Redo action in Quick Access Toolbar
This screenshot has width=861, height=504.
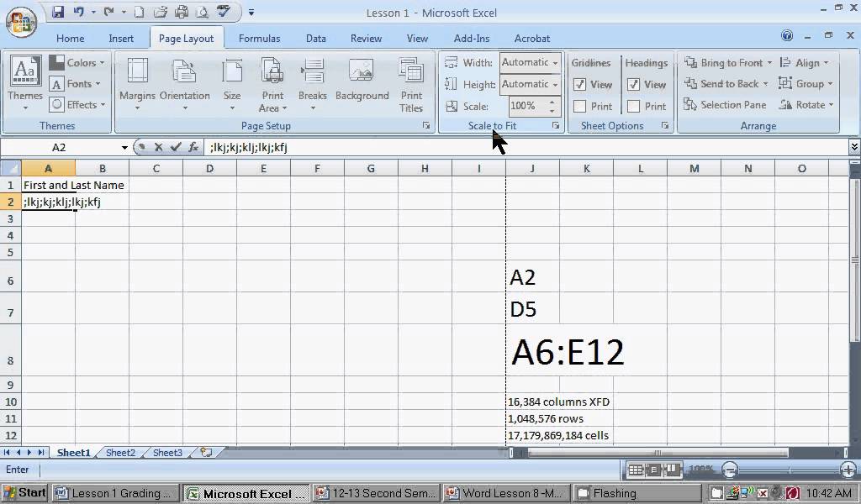pyautogui.click(x=108, y=12)
